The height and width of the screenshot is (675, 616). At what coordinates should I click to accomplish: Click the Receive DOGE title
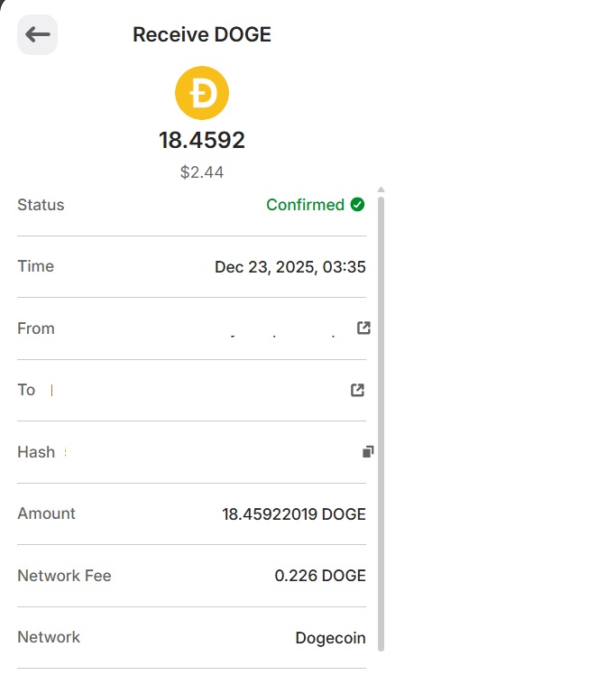[x=202, y=34]
